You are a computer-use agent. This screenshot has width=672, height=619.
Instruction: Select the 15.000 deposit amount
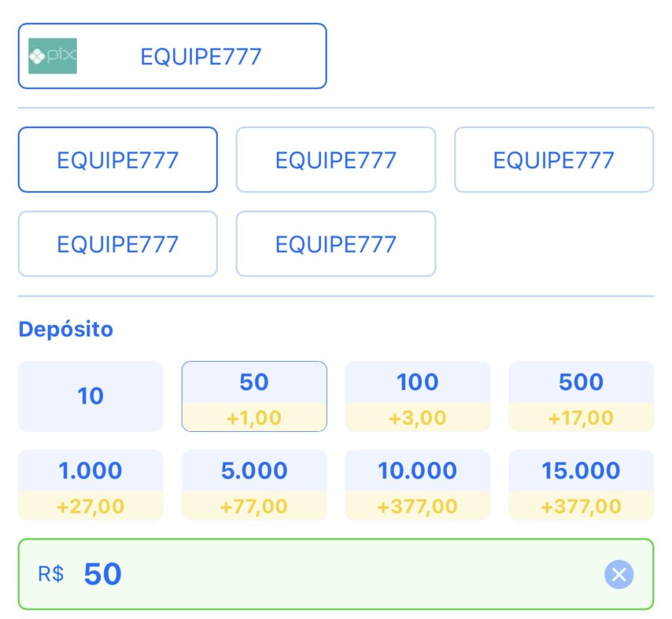581,485
